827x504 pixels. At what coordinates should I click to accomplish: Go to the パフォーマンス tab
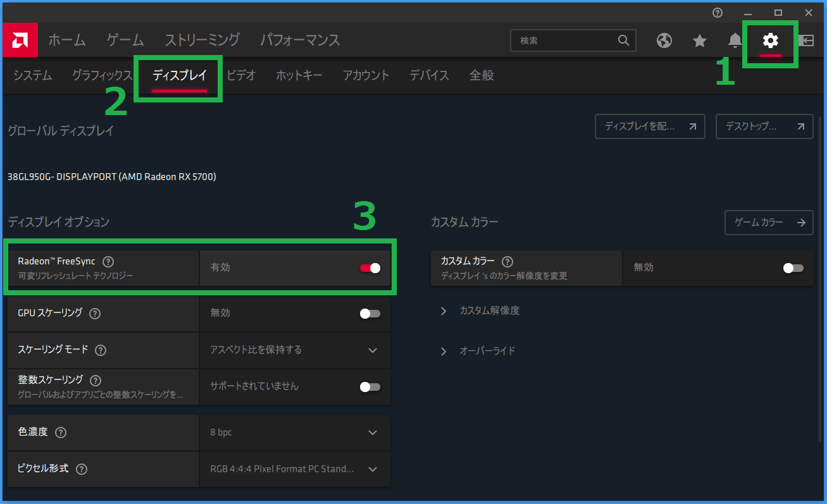pos(301,40)
